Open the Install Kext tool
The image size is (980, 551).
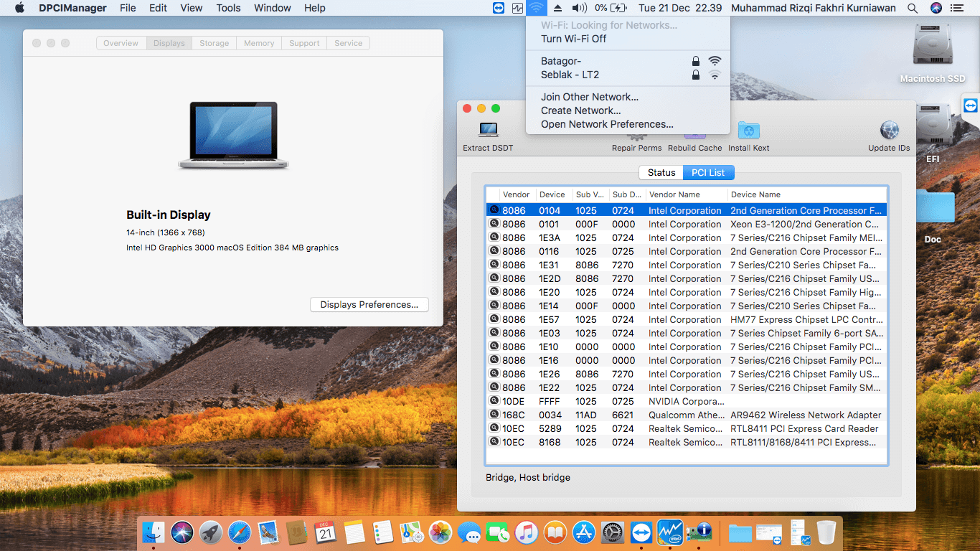tap(748, 133)
